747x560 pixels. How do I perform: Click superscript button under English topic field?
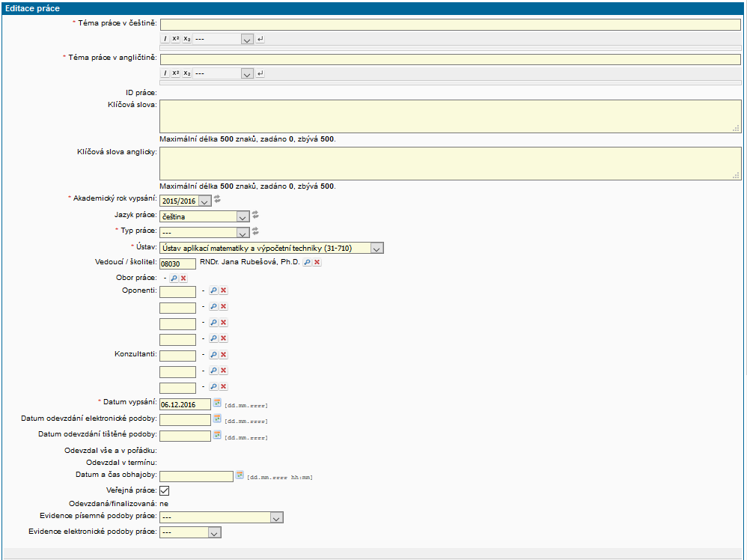[176, 73]
